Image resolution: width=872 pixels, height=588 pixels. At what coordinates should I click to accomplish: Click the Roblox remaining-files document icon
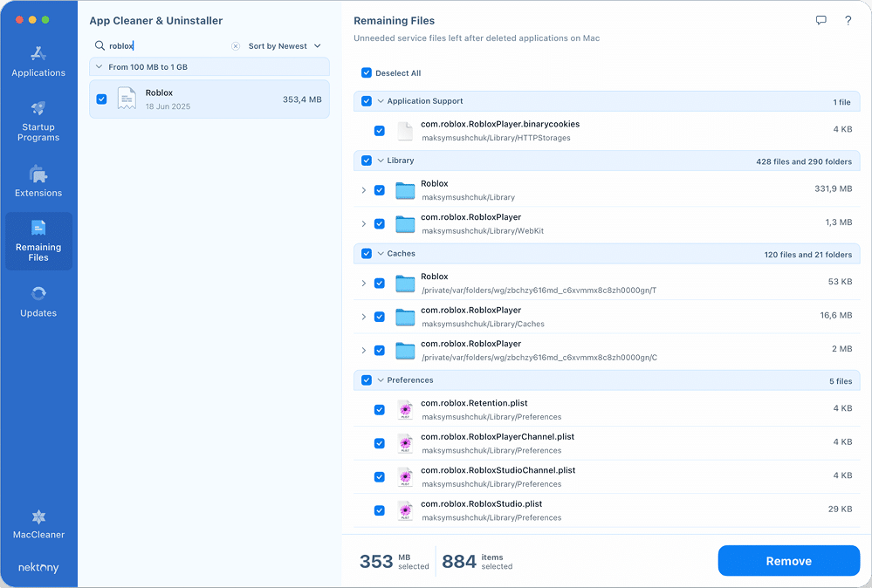(x=127, y=99)
